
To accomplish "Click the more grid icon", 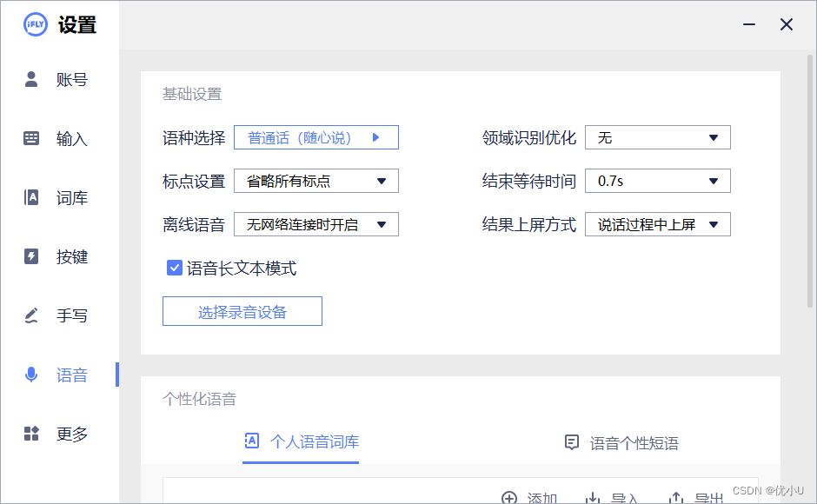I will 31,433.
